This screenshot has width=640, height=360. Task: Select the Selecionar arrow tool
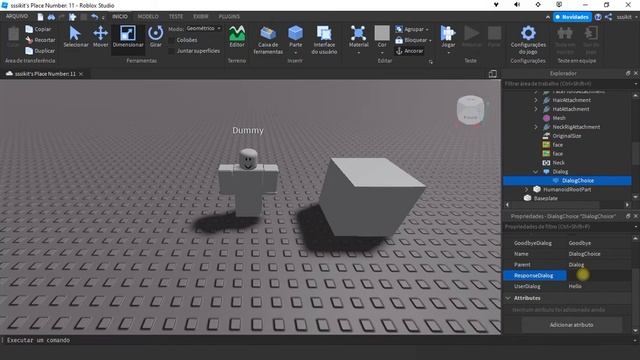(76, 36)
